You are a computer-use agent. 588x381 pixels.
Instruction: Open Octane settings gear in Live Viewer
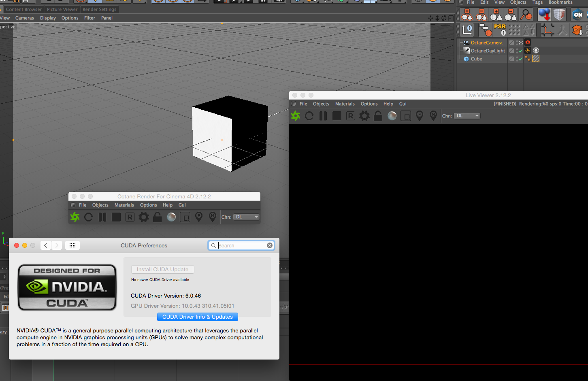pos(364,116)
